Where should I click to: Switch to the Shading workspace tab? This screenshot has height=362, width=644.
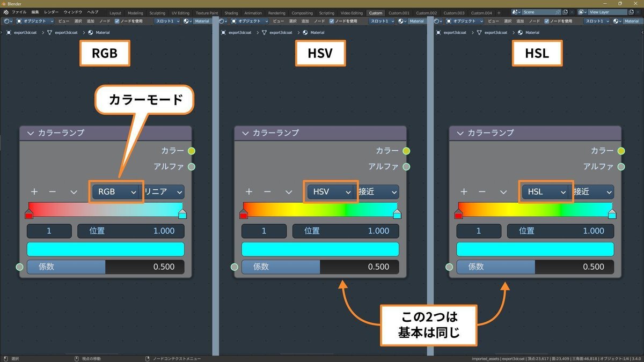coord(231,13)
